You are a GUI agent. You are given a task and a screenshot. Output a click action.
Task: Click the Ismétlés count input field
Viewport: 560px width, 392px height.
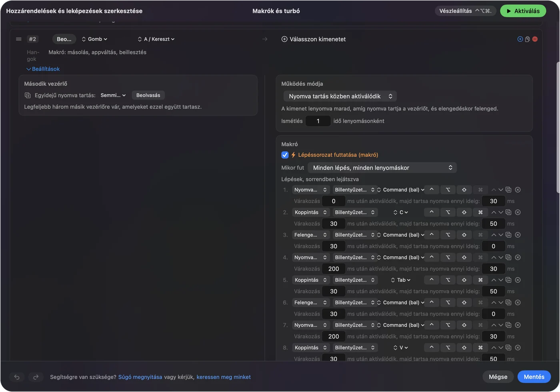tap(318, 121)
